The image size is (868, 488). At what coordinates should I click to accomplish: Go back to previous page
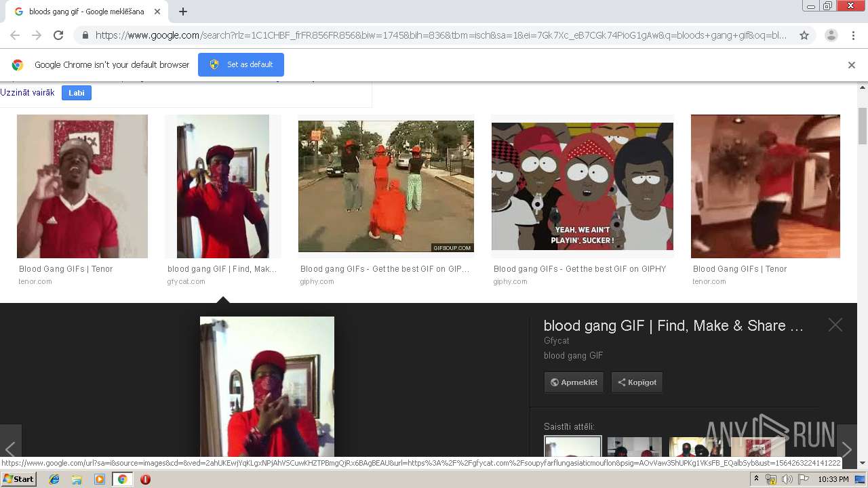point(15,35)
